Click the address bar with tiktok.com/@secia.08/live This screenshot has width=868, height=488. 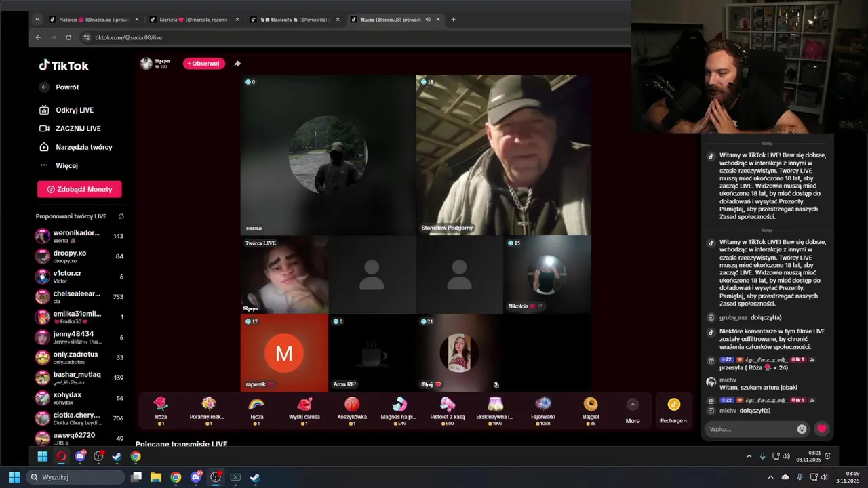click(x=128, y=37)
